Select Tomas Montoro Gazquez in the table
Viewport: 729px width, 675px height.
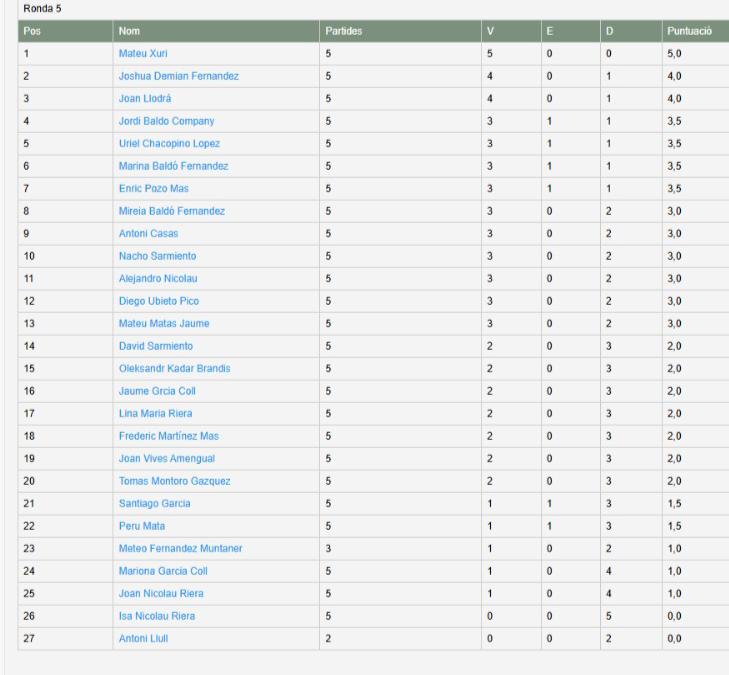click(x=174, y=481)
